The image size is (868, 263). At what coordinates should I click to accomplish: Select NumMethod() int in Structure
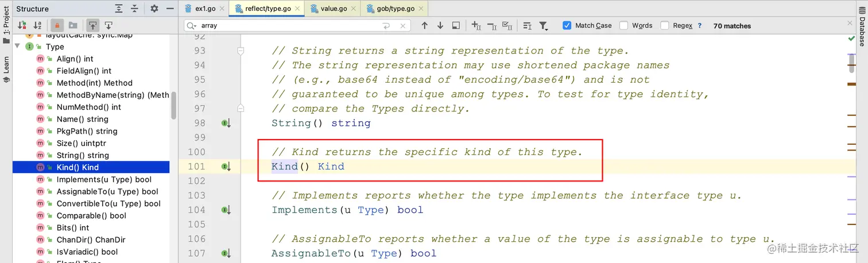click(x=88, y=107)
